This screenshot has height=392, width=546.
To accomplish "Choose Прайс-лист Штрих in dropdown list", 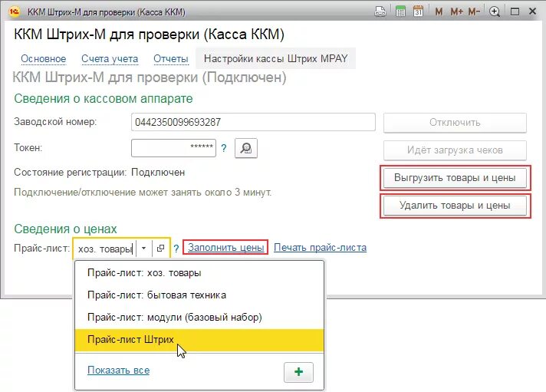I will tap(199, 340).
